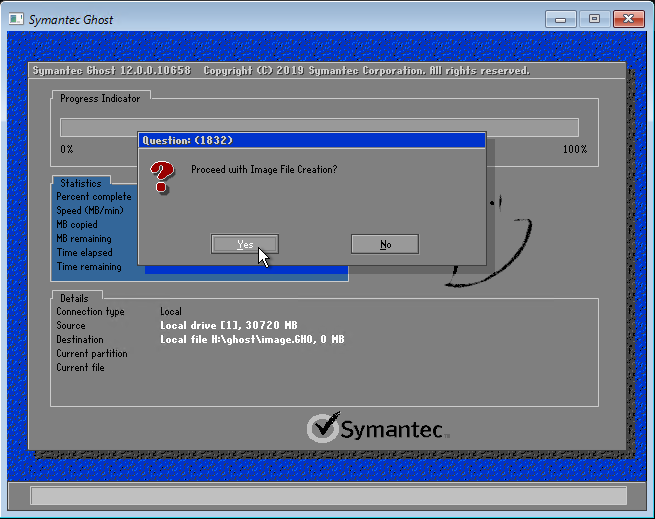
Task: Click the 'Local' connection value
Action: click(171, 311)
